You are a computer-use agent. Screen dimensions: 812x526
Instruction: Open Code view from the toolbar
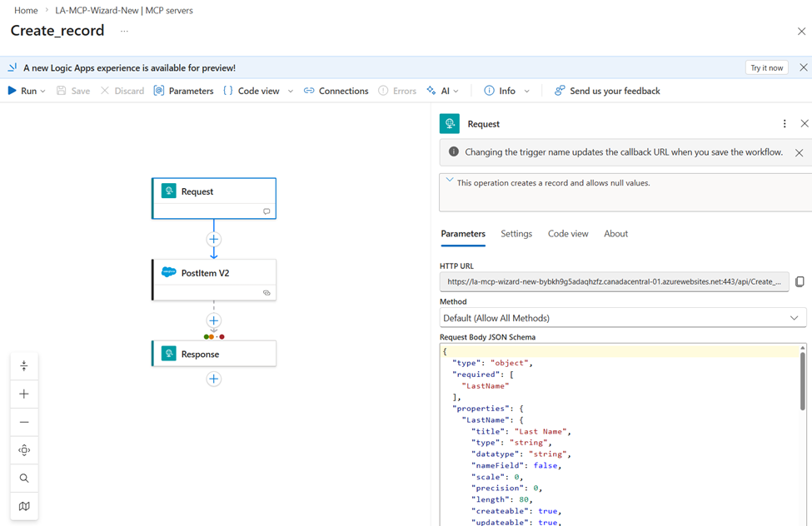click(x=252, y=91)
